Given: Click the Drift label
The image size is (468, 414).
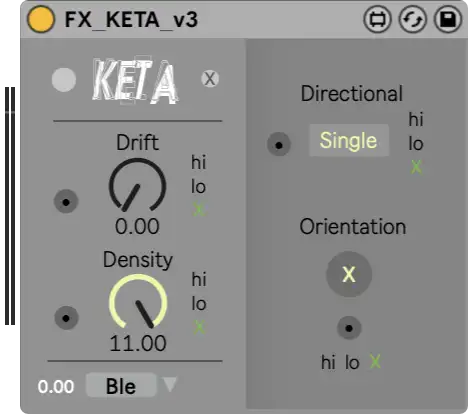Looking at the screenshot, I should [137, 143].
